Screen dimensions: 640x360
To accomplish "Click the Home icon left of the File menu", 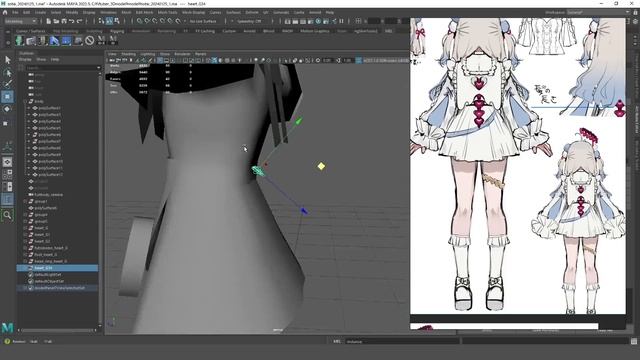I will [x=5, y=12].
